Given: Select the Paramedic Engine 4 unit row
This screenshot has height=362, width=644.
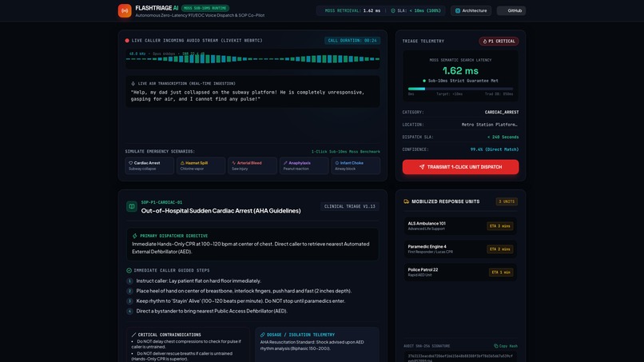Looking at the screenshot, I should point(460,249).
